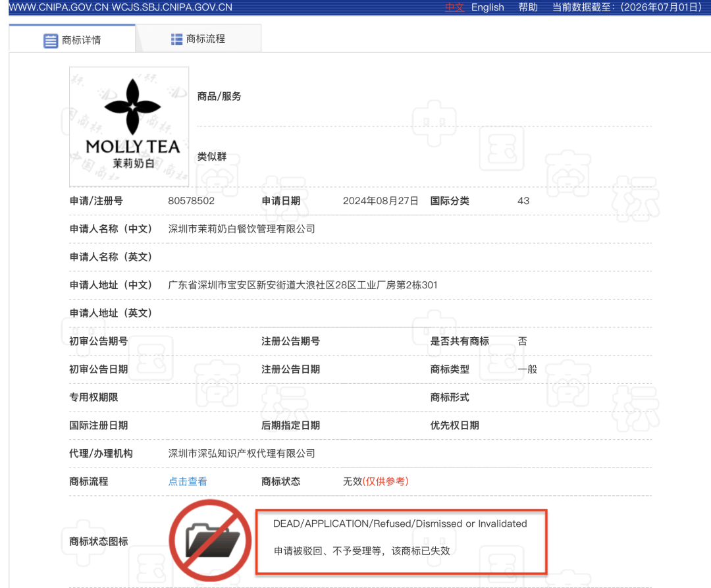Screen dimensions: 711x588
Task: Open the MOLLY TEA trademark image
Action: pos(129,126)
